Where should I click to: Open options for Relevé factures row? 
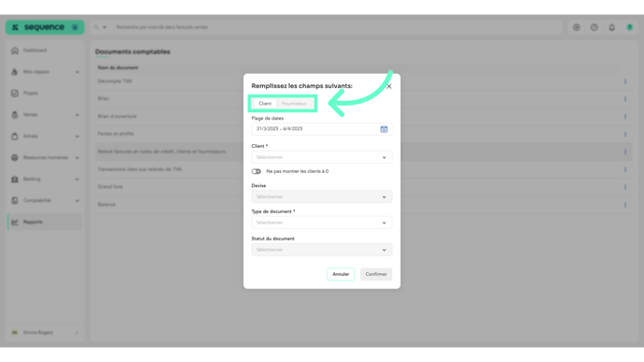[625, 152]
